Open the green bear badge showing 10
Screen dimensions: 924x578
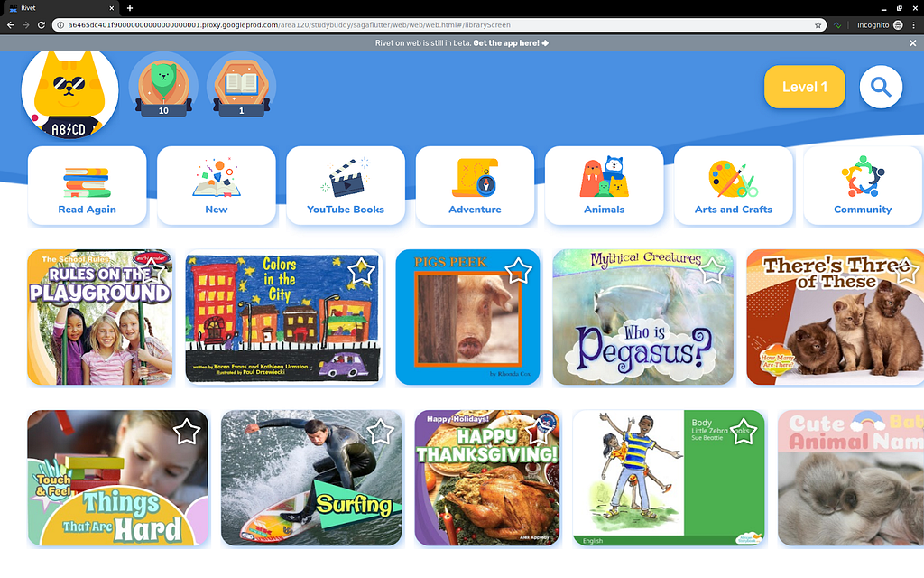163,87
